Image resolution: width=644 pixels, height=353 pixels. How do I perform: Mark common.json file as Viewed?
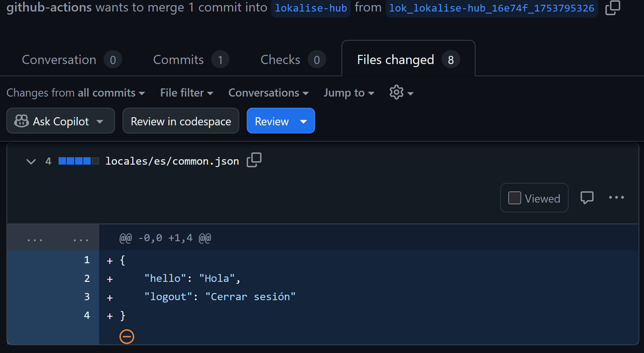514,198
